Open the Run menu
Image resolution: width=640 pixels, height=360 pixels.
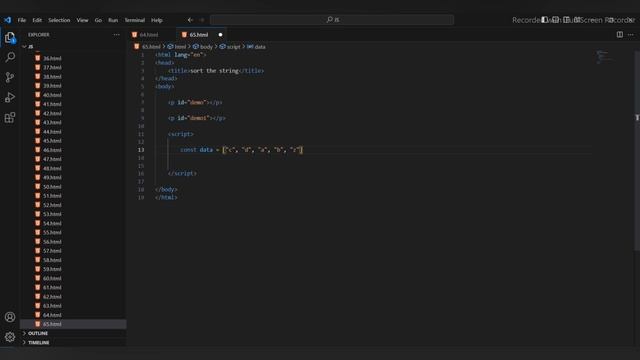[113, 20]
